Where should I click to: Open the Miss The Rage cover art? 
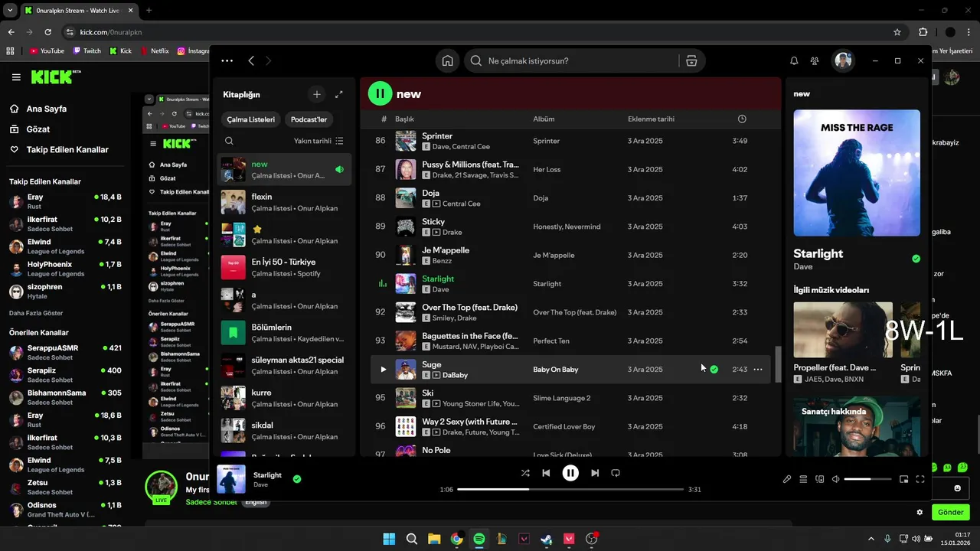857,173
